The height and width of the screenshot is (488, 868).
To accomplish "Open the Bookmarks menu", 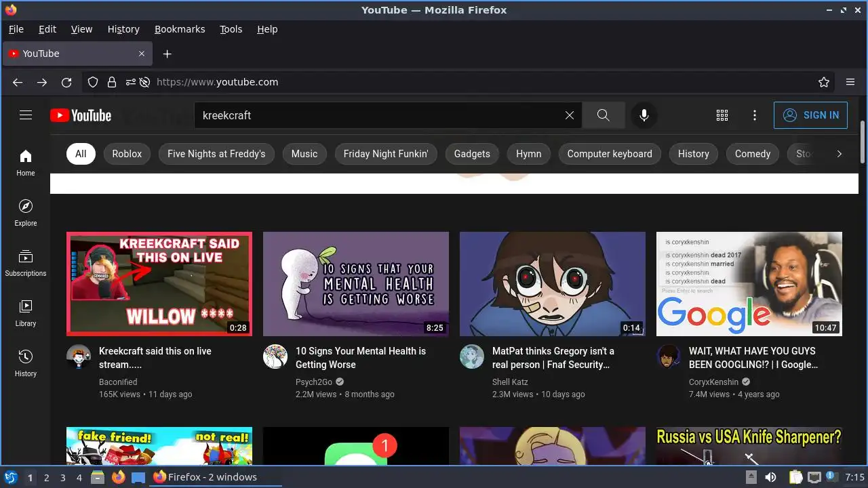I will coord(180,29).
